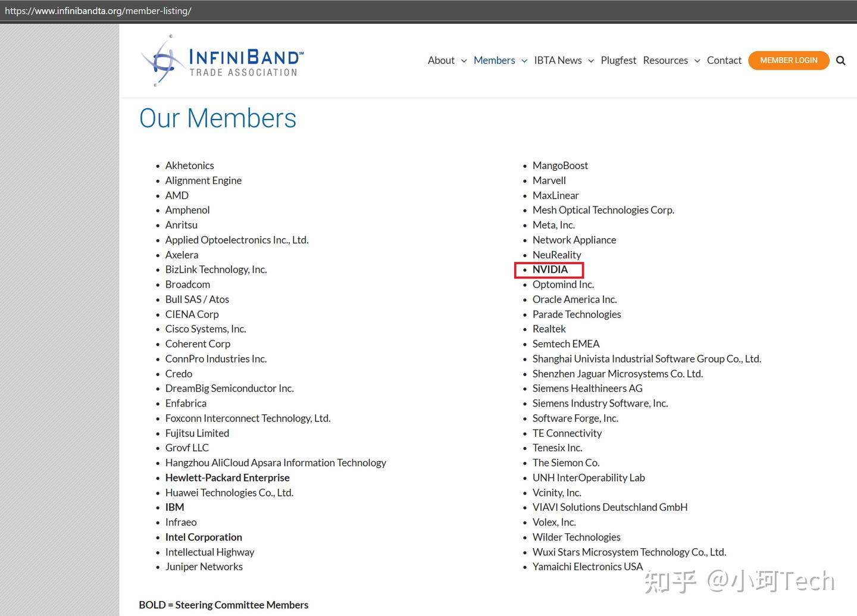Expand the About menu chevron
857x616 pixels.
[x=464, y=61]
